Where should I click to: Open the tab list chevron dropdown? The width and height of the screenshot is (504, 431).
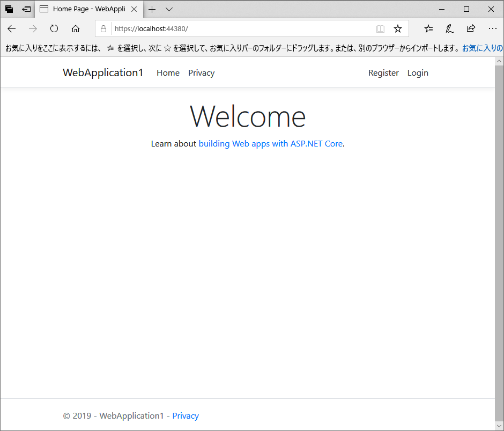click(169, 9)
